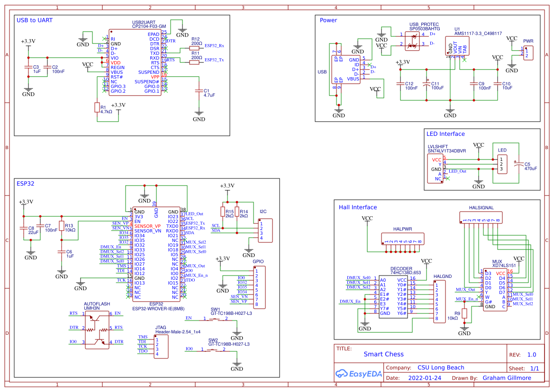Click the "Header-Male-2.54_1x4" JTAG label
The width and height of the screenshot is (554, 392).
click(x=178, y=332)
